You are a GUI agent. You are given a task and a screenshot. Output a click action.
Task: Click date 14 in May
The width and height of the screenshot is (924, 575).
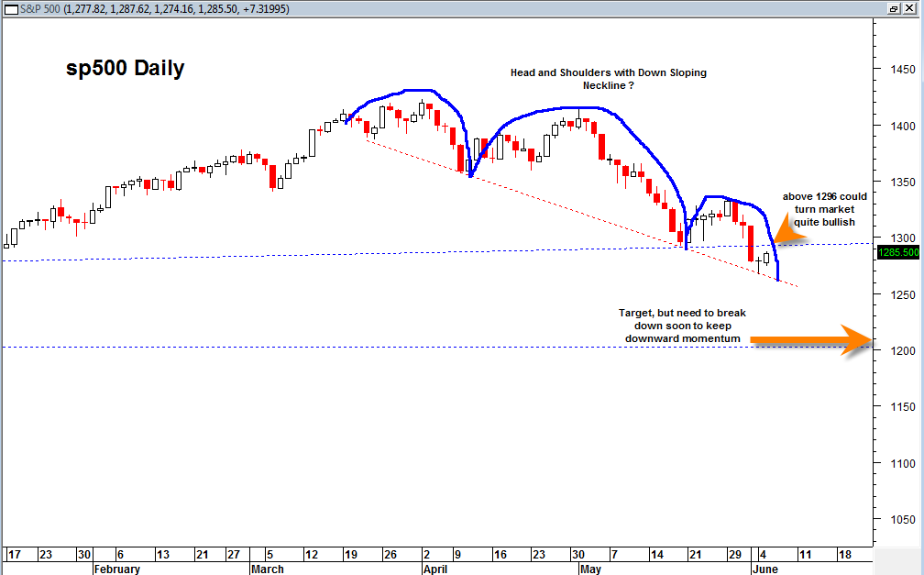coord(656,554)
